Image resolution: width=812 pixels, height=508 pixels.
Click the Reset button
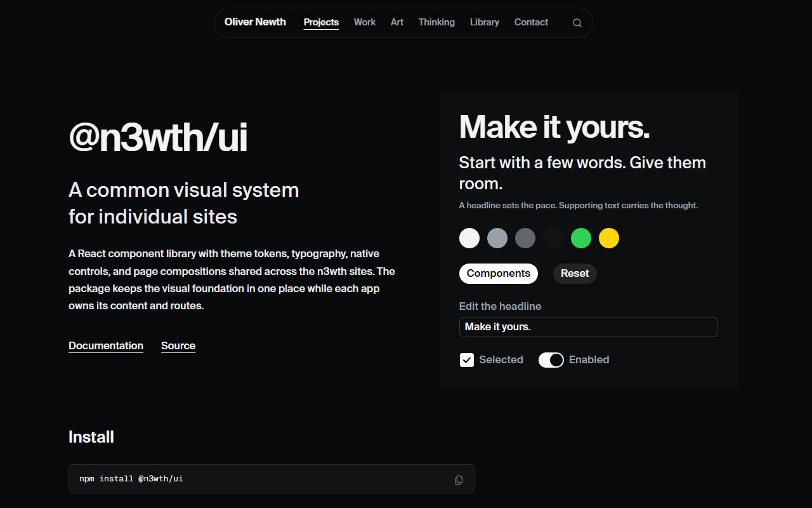[575, 274]
